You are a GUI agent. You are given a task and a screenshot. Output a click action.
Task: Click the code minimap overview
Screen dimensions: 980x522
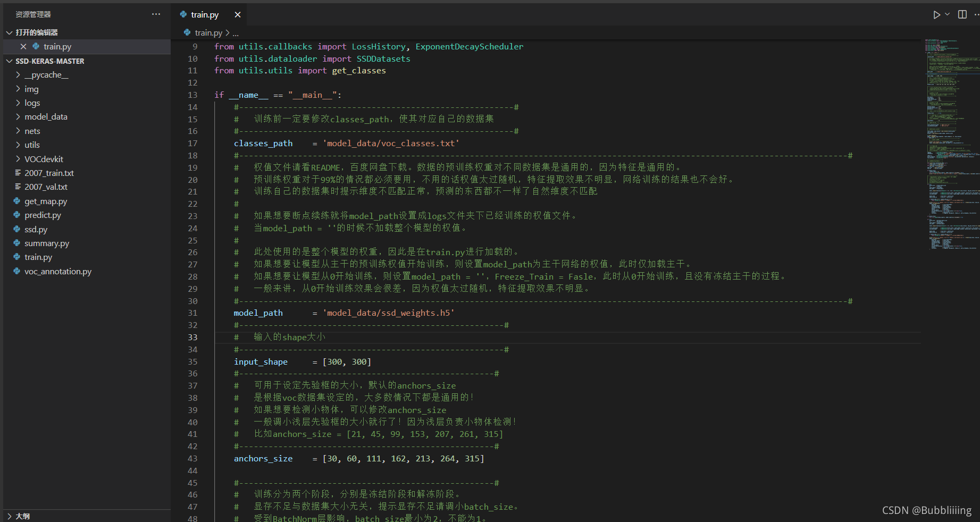click(952, 144)
